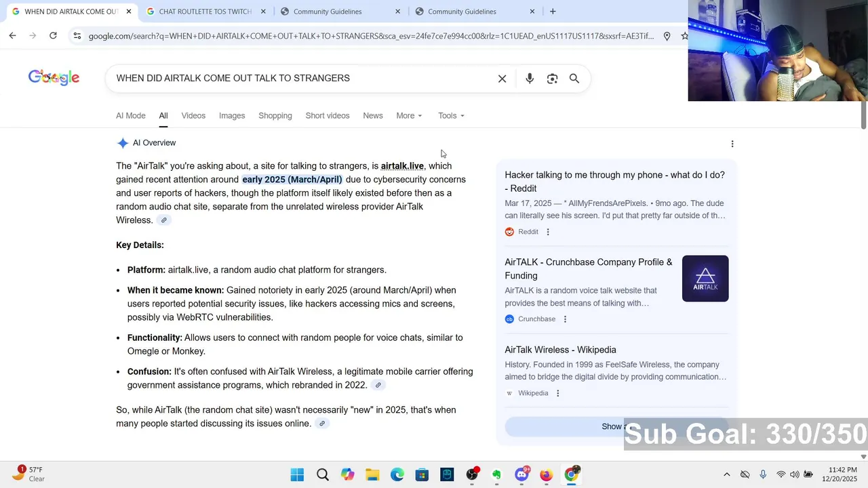Open the airtalk.live link in overview
The height and width of the screenshot is (488, 868).
click(402, 166)
